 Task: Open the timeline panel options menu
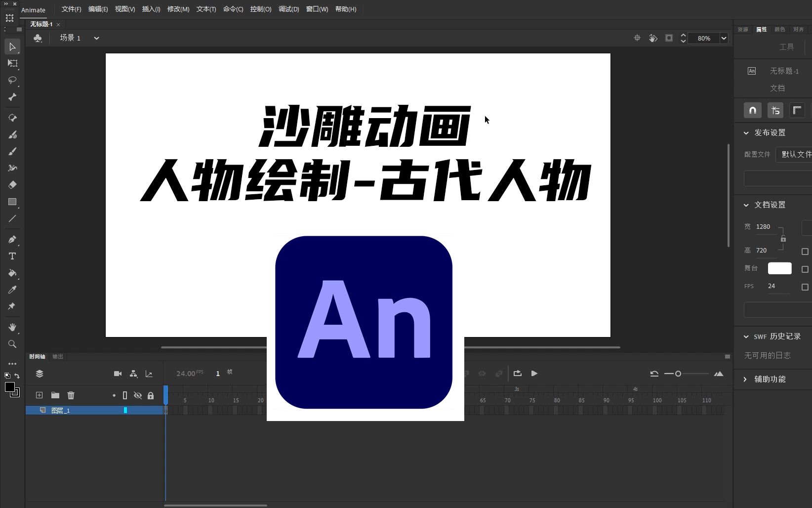point(727,356)
